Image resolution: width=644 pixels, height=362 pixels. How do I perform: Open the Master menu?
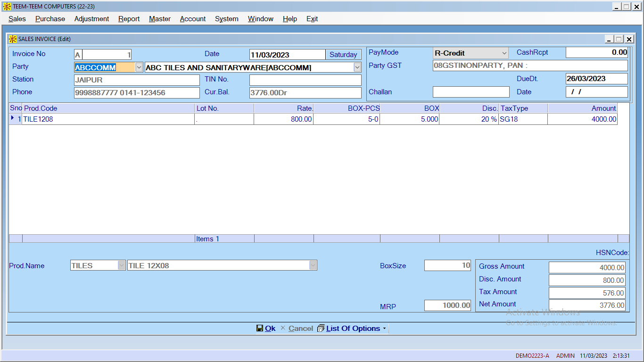160,19
